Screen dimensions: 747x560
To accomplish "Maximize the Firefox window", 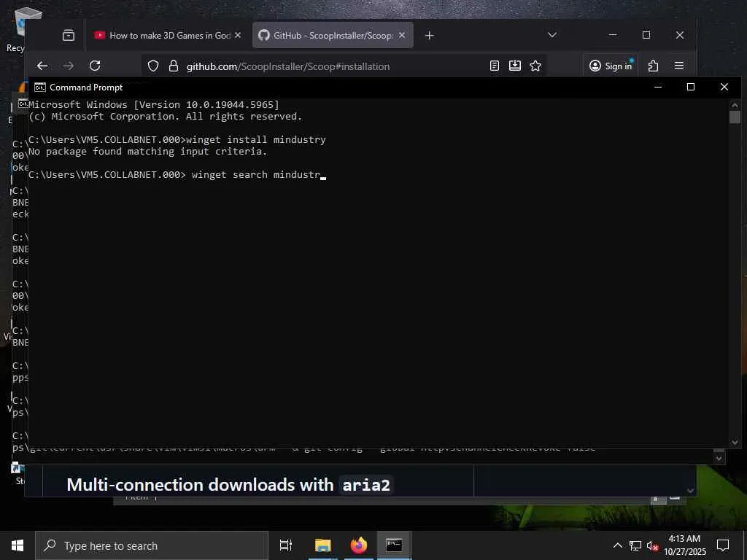I will [x=646, y=35].
